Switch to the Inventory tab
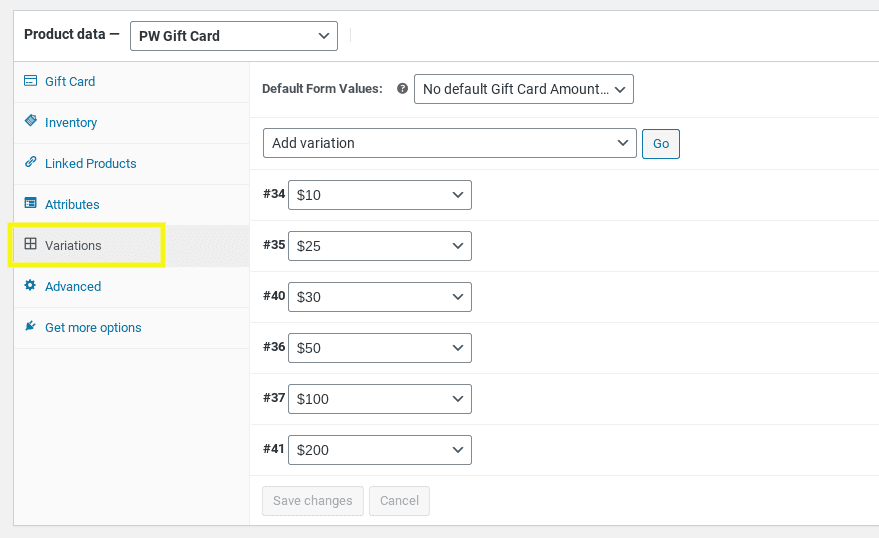 pos(71,122)
